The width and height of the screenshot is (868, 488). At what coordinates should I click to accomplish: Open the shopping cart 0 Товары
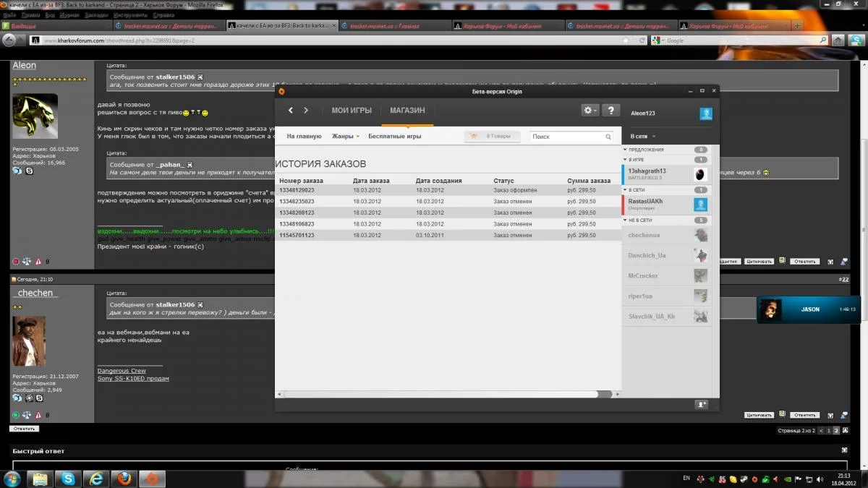(491, 136)
